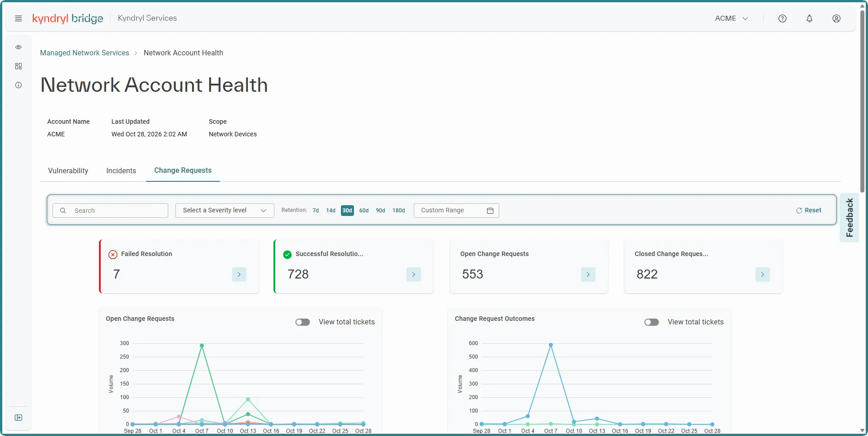The height and width of the screenshot is (436, 868).
Task: Expand the sidebar panel icon at bottom
Action: [x=18, y=418]
